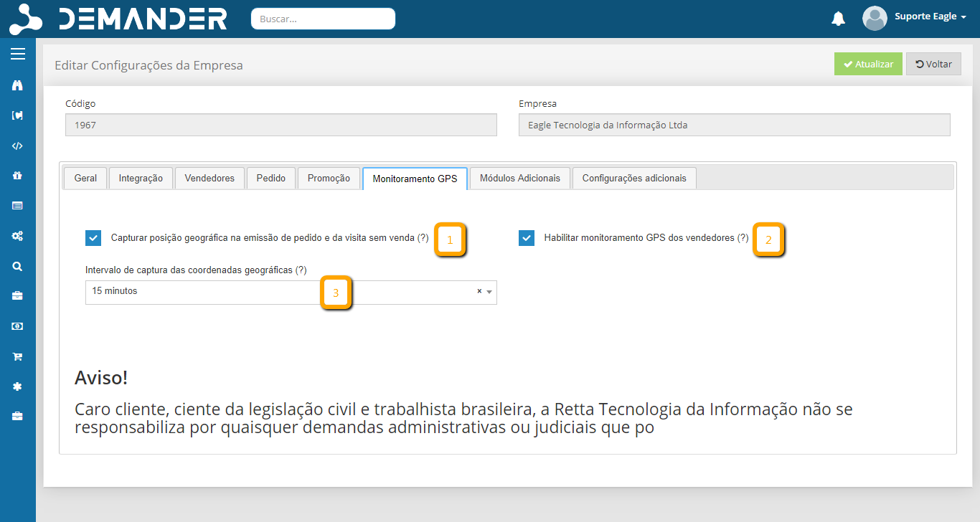This screenshot has width=980, height=522.
Task: Clear the 15 minutos selection with ×
Action: [x=479, y=291]
